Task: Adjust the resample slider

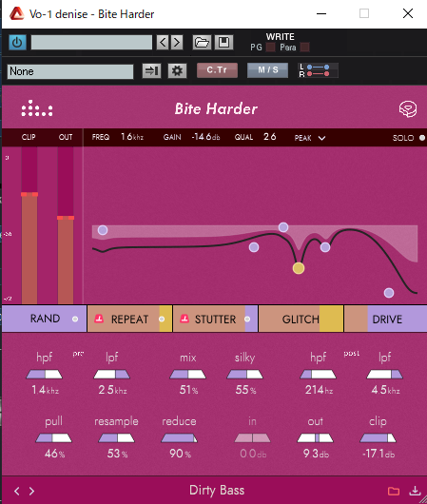Action: coord(116,437)
